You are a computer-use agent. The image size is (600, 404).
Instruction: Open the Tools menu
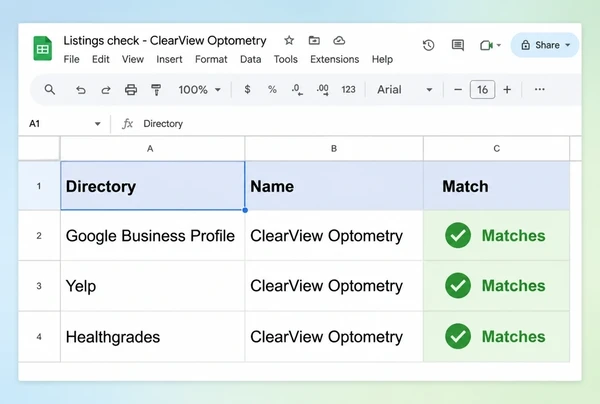tap(285, 59)
